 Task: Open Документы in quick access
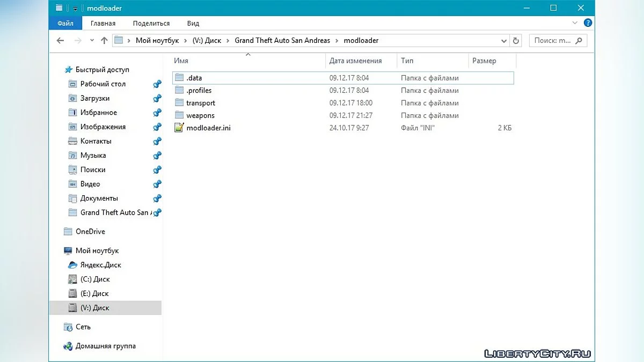coord(99,198)
